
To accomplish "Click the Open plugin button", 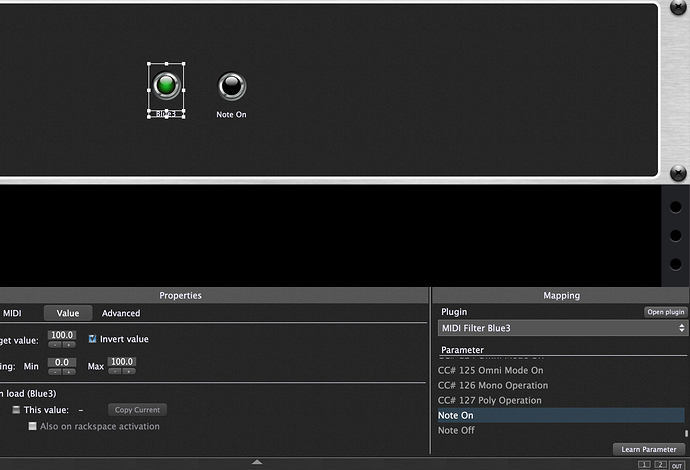I will coord(665,312).
